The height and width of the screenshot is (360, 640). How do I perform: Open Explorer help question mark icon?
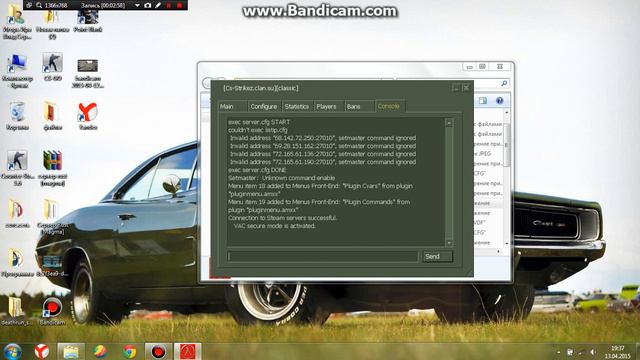coord(500,100)
